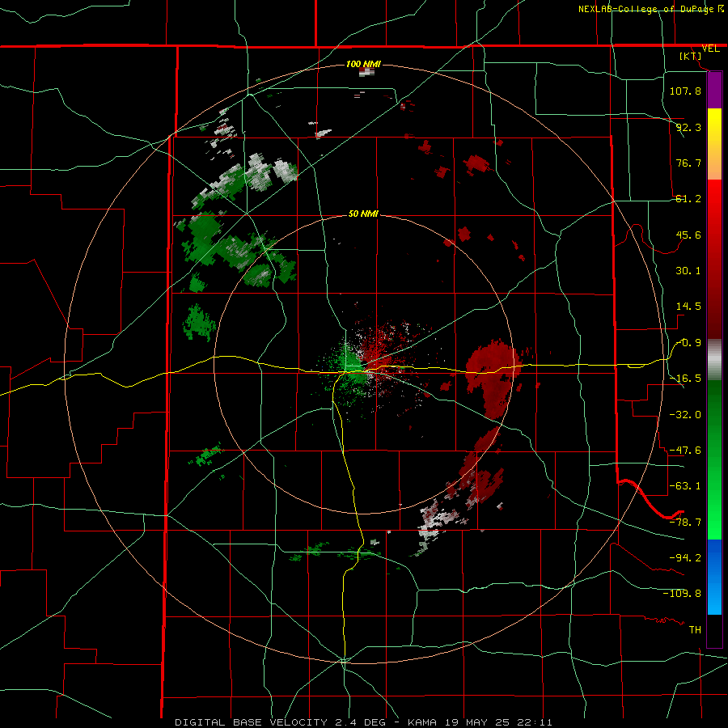Select the -94.2 velocity scale value
Image resolution: width=728 pixels, height=728 pixels.
tap(685, 557)
